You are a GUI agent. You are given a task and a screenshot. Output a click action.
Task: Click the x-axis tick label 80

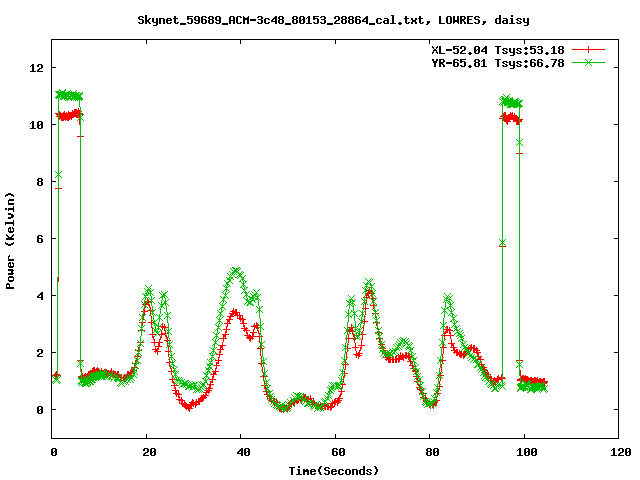pos(432,452)
